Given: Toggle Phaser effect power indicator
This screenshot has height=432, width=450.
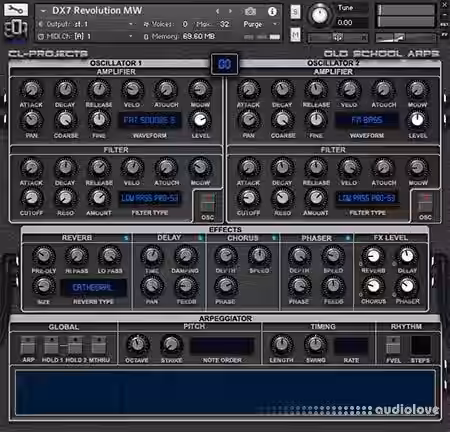Looking at the screenshot, I should tap(348, 238).
